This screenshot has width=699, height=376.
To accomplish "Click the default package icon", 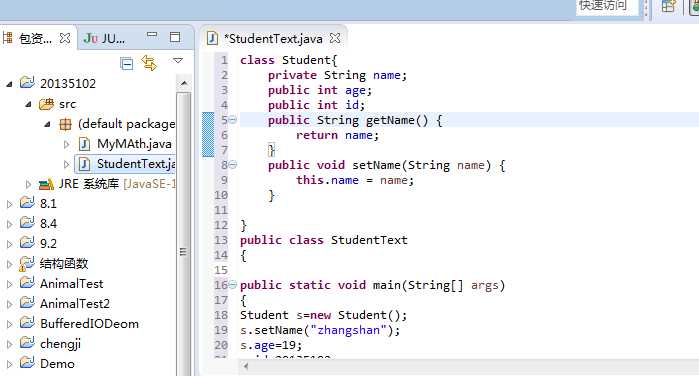I will coord(66,124).
